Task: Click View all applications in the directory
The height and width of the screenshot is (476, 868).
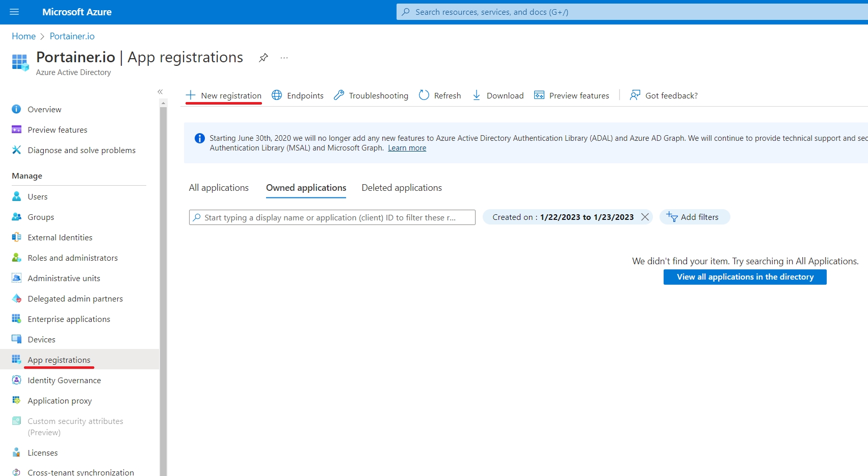Action: (x=745, y=277)
